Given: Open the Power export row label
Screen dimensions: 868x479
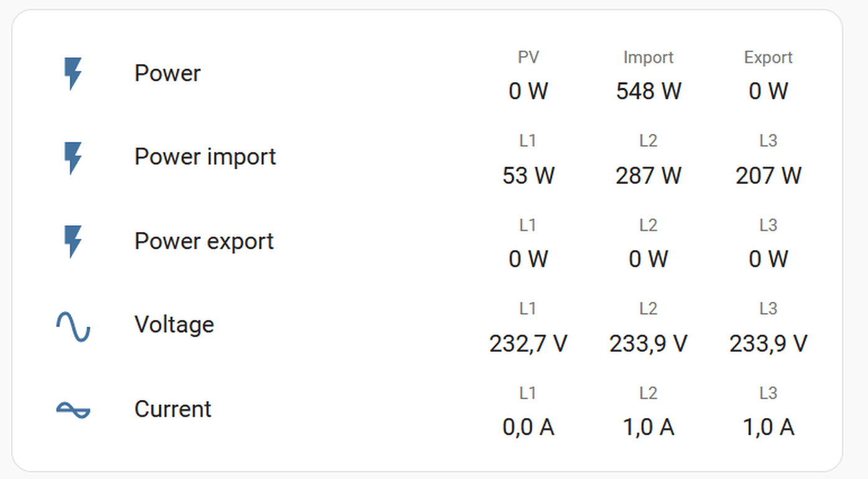Looking at the screenshot, I should point(204,241).
